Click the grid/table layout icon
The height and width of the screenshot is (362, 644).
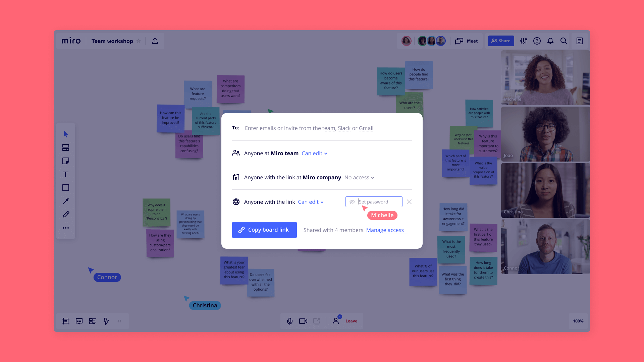point(93,320)
